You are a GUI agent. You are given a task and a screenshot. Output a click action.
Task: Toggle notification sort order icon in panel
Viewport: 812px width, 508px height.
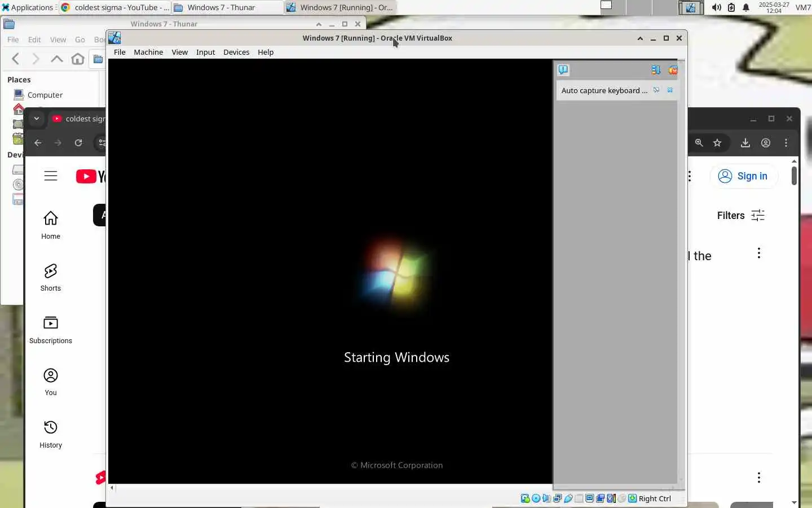click(x=656, y=70)
